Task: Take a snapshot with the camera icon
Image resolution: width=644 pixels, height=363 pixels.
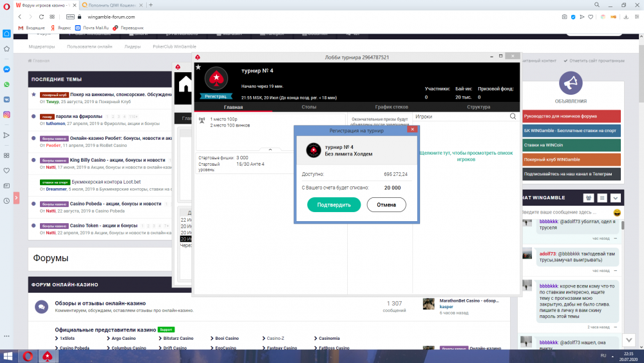Action: tap(564, 17)
